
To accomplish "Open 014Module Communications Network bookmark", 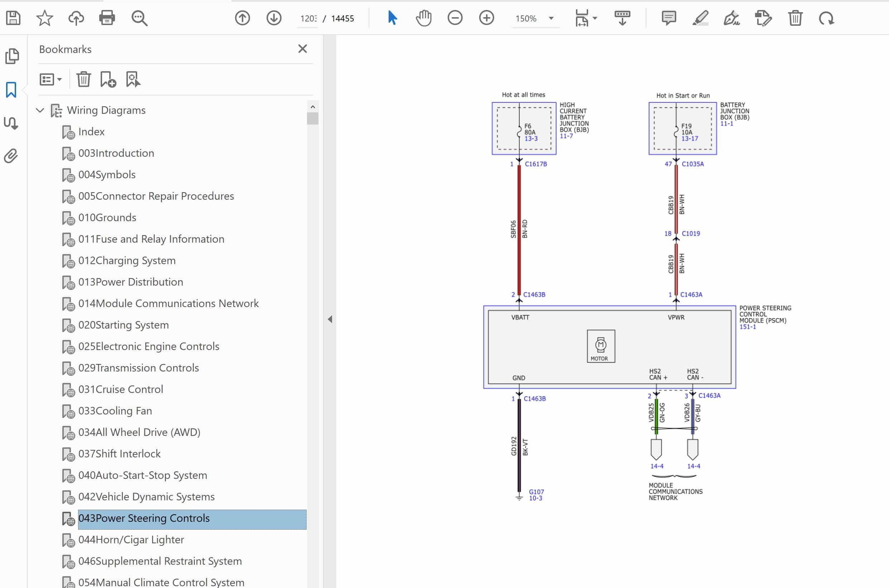I will click(168, 303).
